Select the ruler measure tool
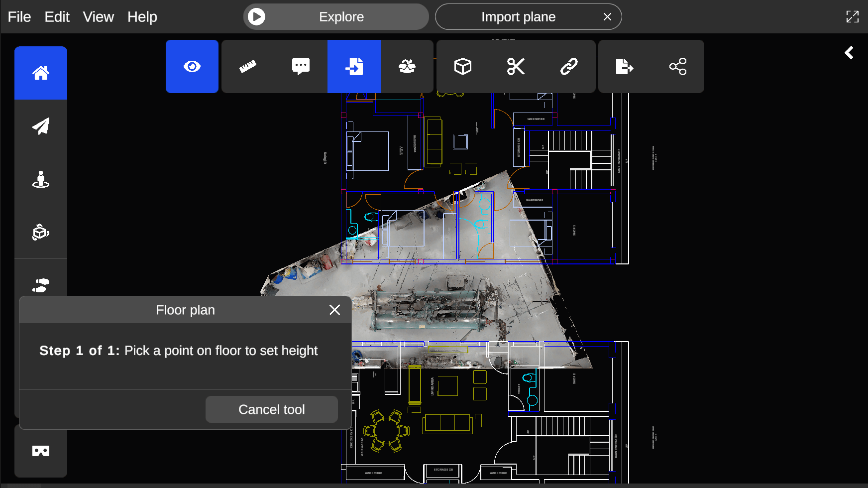Screen dimensions: 868x488 [x=248, y=67]
